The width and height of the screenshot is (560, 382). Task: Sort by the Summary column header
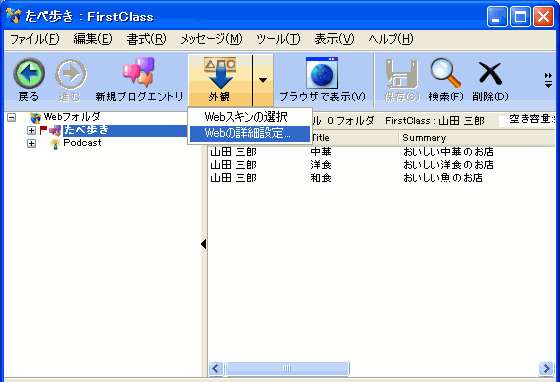[476, 138]
